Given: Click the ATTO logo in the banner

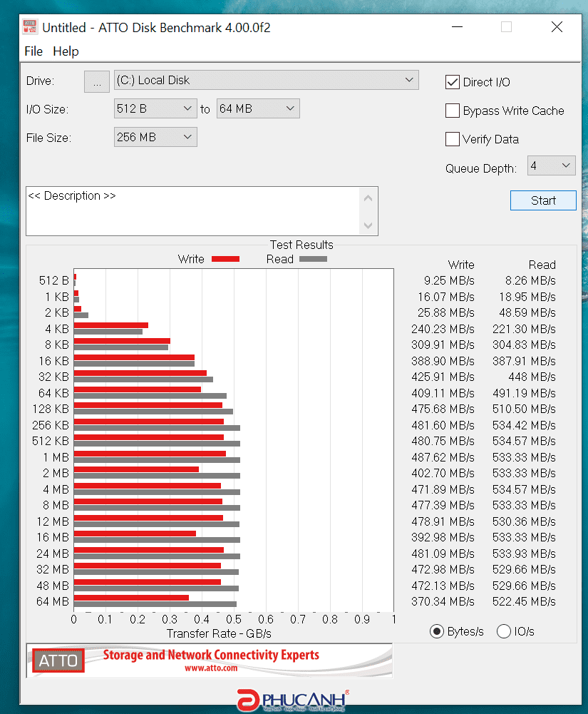Looking at the screenshot, I should (x=58, y=661).
